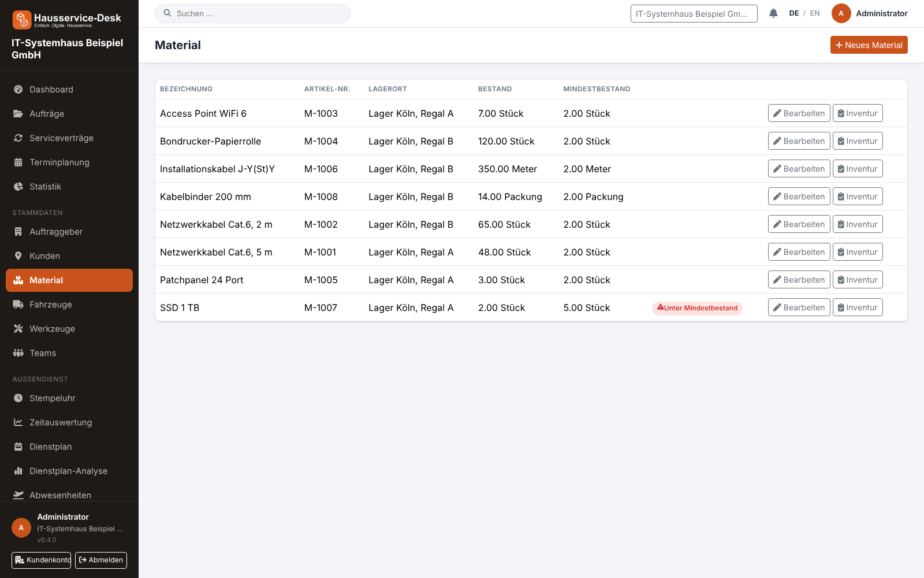Switch language to DE

(794, 13)
